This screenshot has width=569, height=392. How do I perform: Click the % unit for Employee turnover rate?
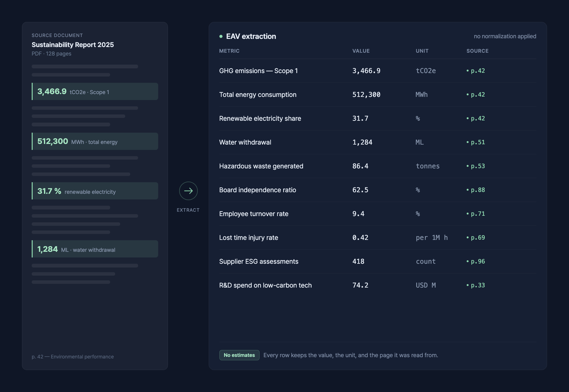click(x=418, y=214)
